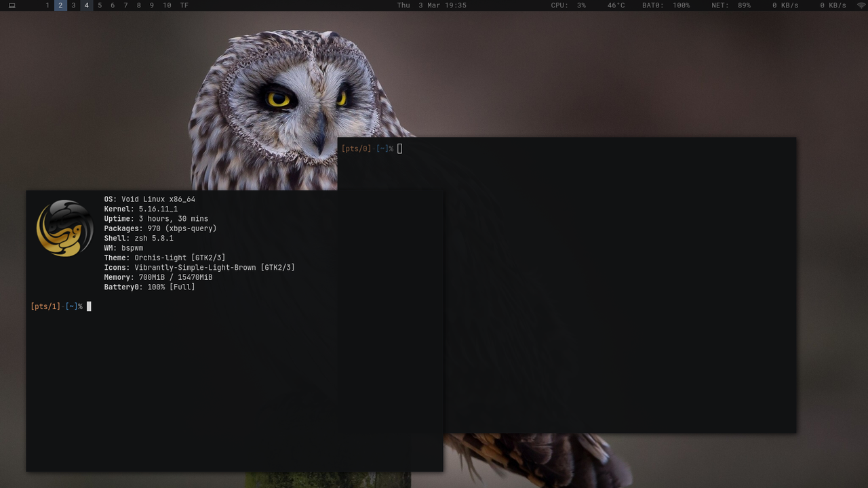The width and height of the screenshot is (868, 488).
Task: Click the OS: Void Linux x86_64 line
Action: [x=149, y=199]
